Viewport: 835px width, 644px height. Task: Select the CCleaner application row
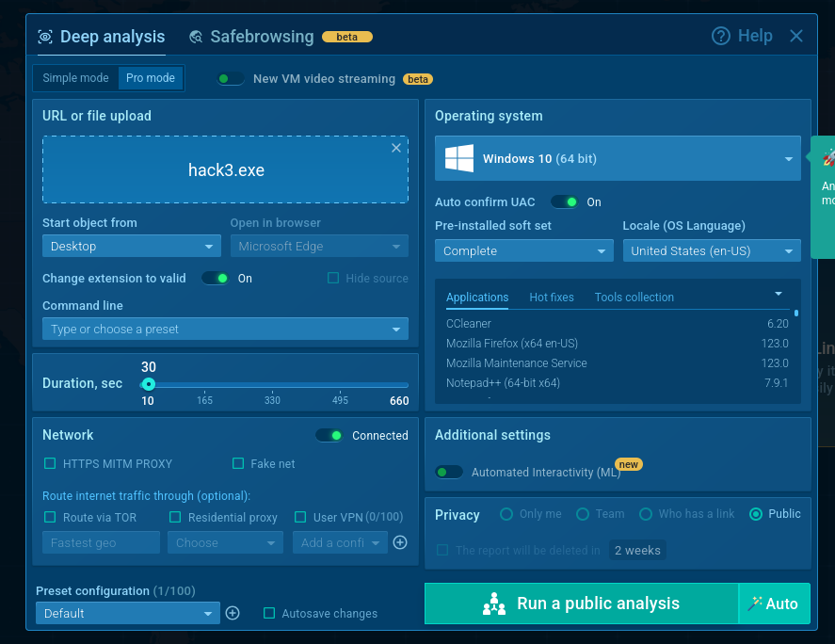point(618,323)
